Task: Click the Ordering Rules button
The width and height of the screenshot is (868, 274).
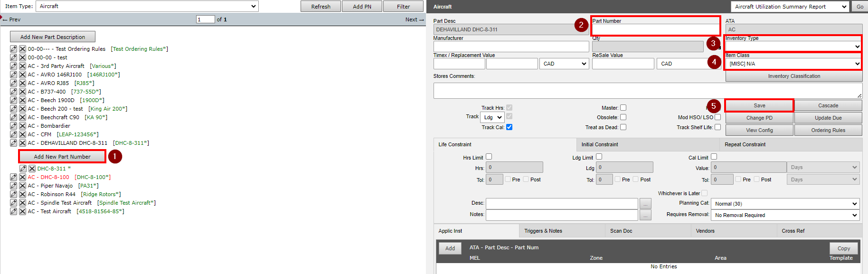Action: tap(828, 130)
